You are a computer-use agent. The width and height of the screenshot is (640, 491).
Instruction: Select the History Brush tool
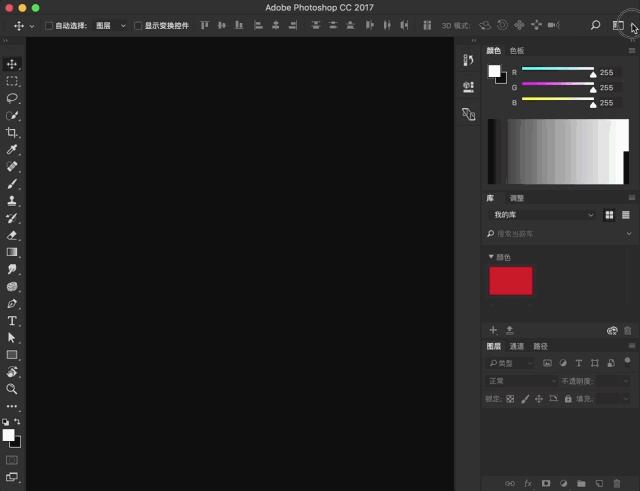coord(12,218)
